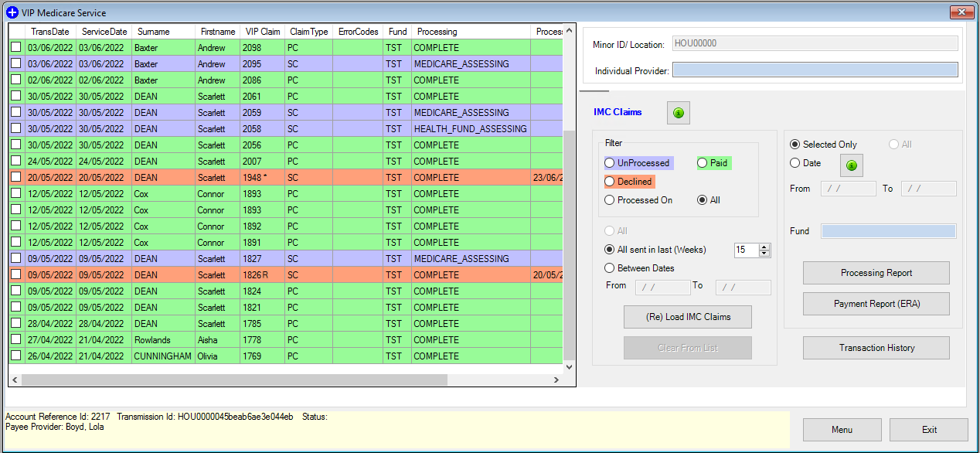Click the Fund input field
980x453 pixels.
tap(888, 230)
